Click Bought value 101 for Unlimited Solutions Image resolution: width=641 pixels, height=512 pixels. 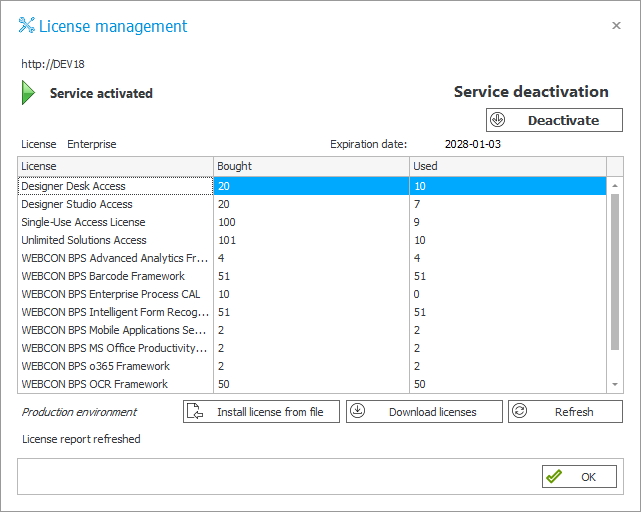click(x=227, y=240)
